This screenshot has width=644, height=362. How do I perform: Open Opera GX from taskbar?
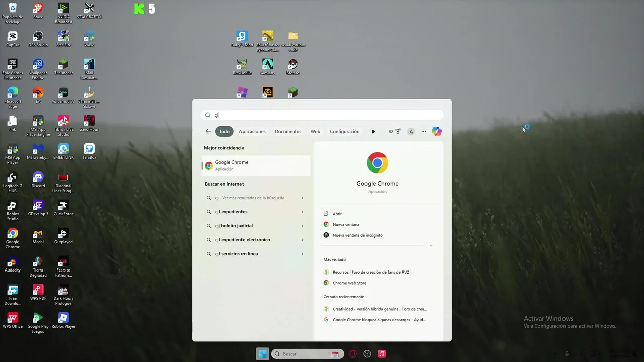(353, 354)
